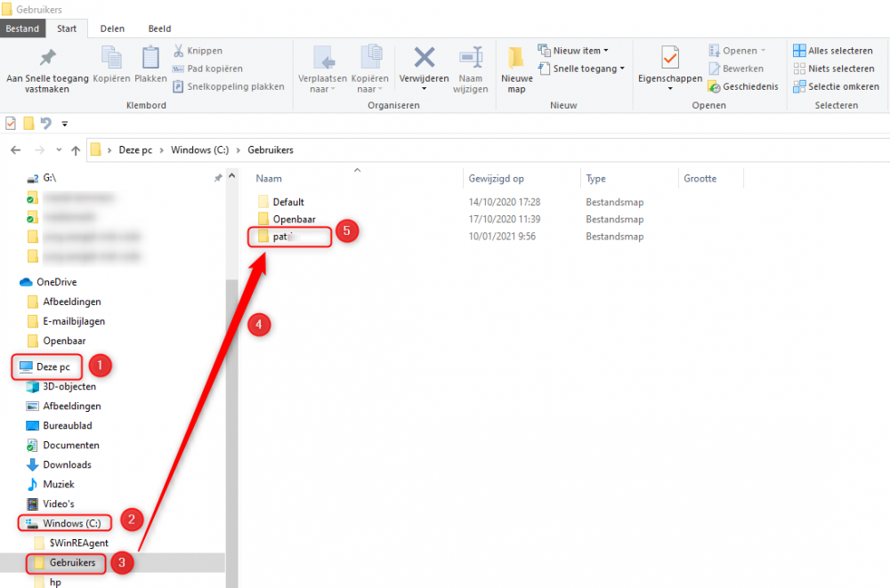890x588 pixels.
Task: Click the Kopiëren icon in ribbon
Action: click(112, 58)
